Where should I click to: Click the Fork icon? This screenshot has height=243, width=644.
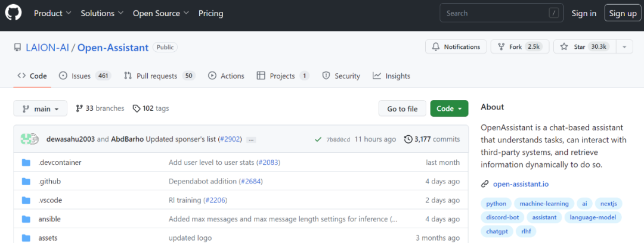click(x=501, y=47)
